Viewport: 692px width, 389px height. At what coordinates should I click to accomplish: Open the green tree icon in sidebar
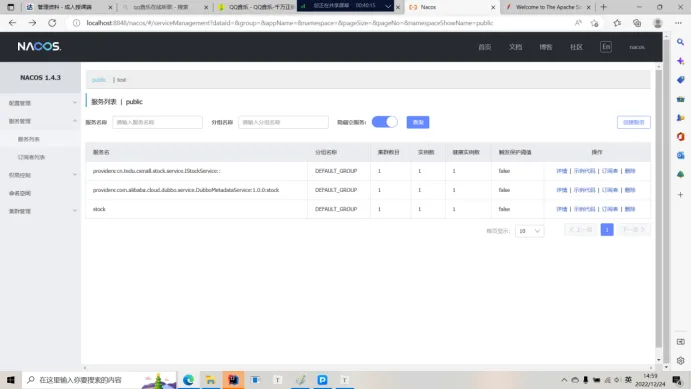click(681, 174)
